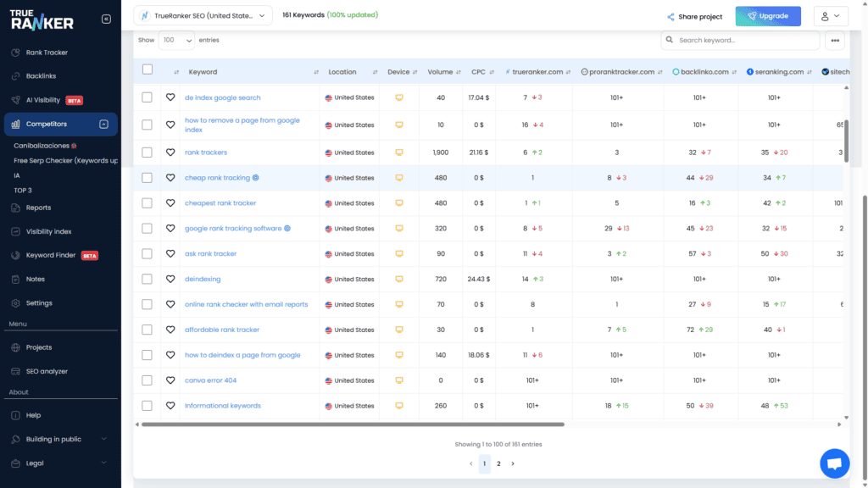Open the Help section
This screenshot has height=488, width=868.
pos(34,416)
